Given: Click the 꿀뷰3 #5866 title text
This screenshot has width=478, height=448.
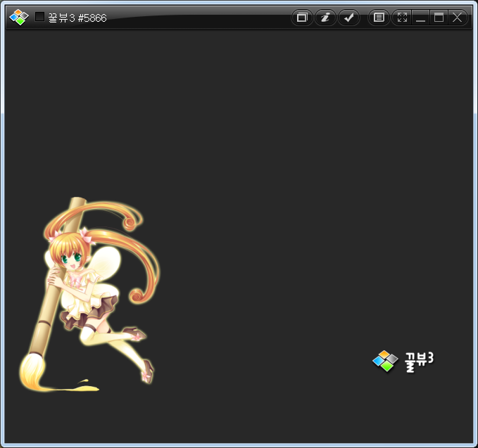Looking at the screenshot, I should pos(77,18).
